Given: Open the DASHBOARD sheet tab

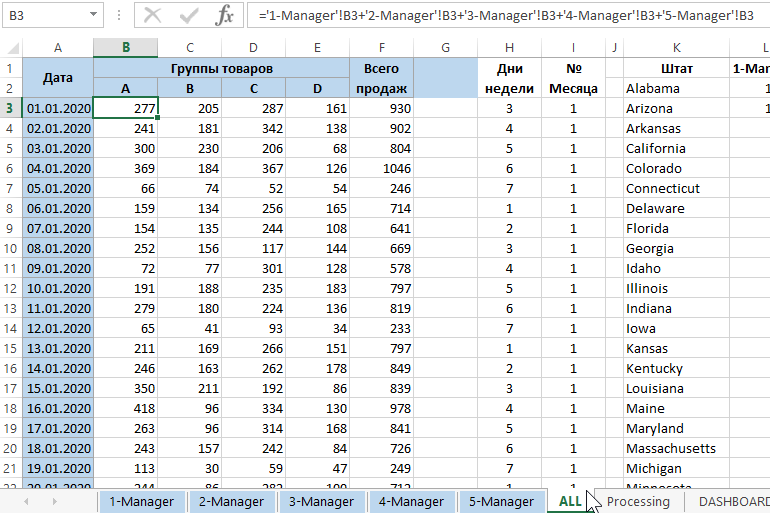Looking at the screenshot, I should coord(733,501).
